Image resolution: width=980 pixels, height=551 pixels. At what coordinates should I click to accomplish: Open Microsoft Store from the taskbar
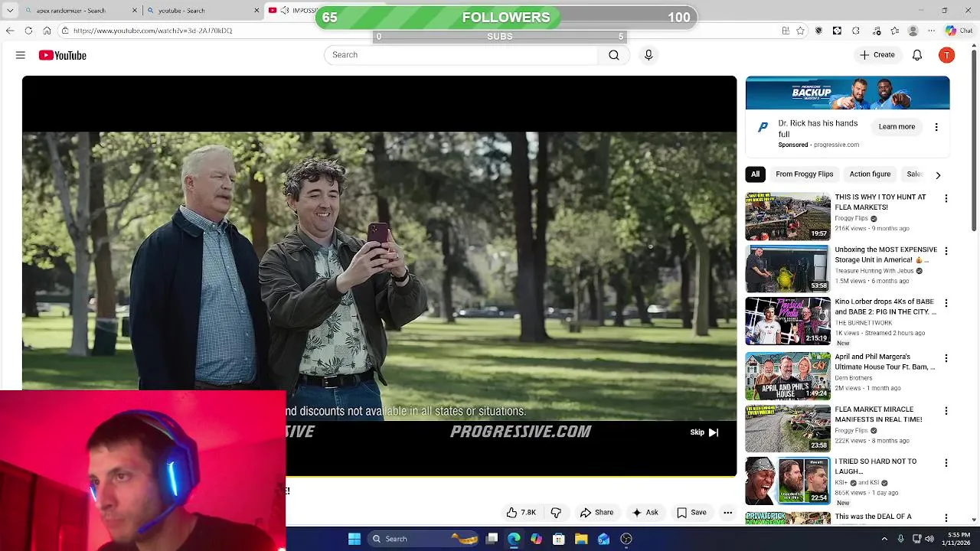(x=559, y=539)
